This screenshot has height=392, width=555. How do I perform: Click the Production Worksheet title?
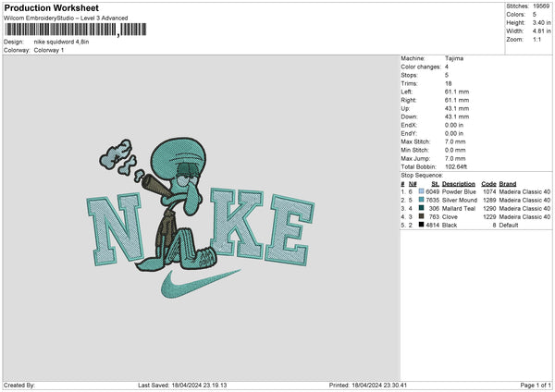(x=51, y=7)
